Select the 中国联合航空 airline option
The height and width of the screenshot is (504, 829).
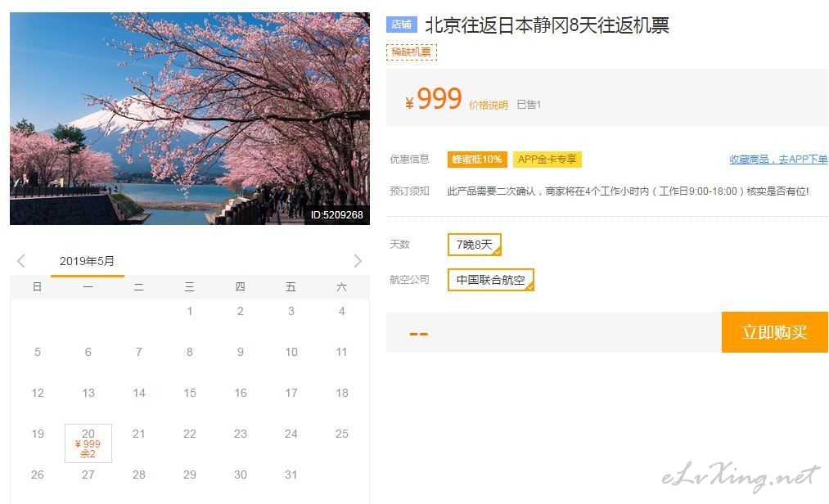tap(491, 280)
